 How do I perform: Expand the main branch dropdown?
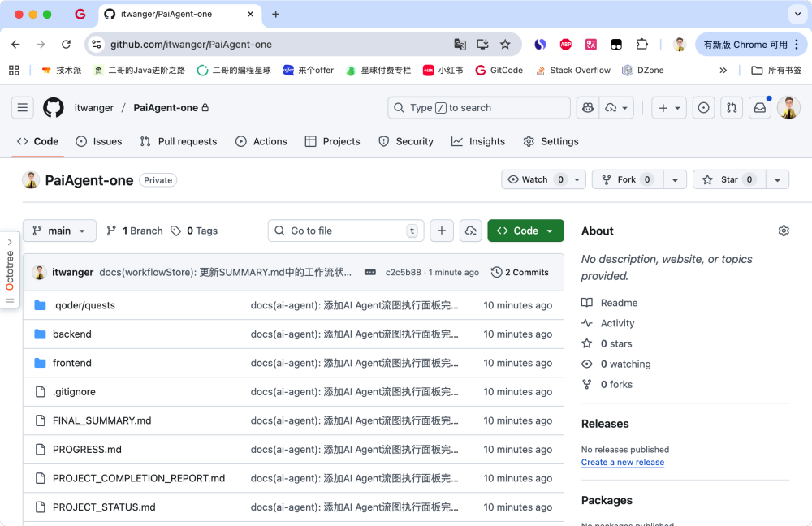(59, 231)
